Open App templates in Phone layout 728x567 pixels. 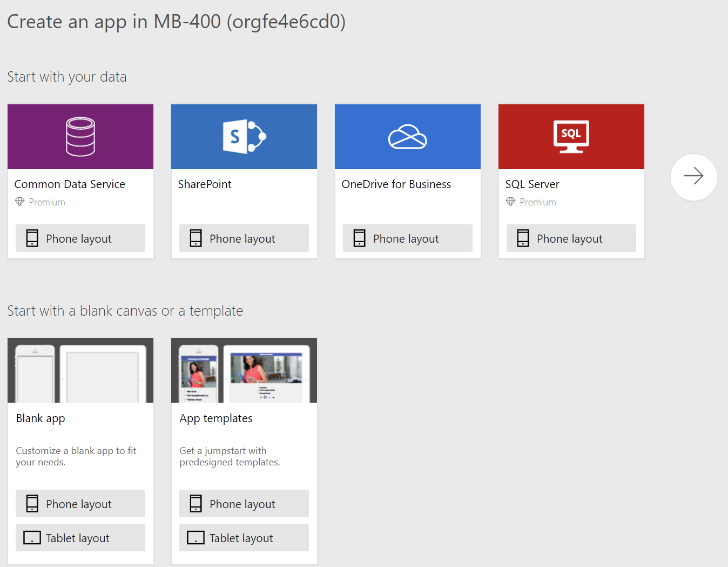pyautogui.click(x=244, y=504)
